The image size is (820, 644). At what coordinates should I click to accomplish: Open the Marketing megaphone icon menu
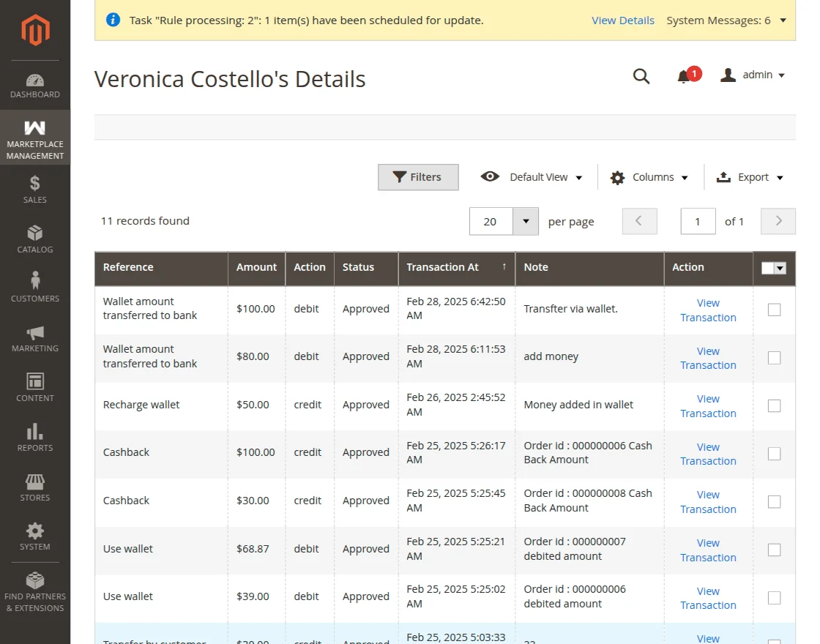(x=35, y=338)
